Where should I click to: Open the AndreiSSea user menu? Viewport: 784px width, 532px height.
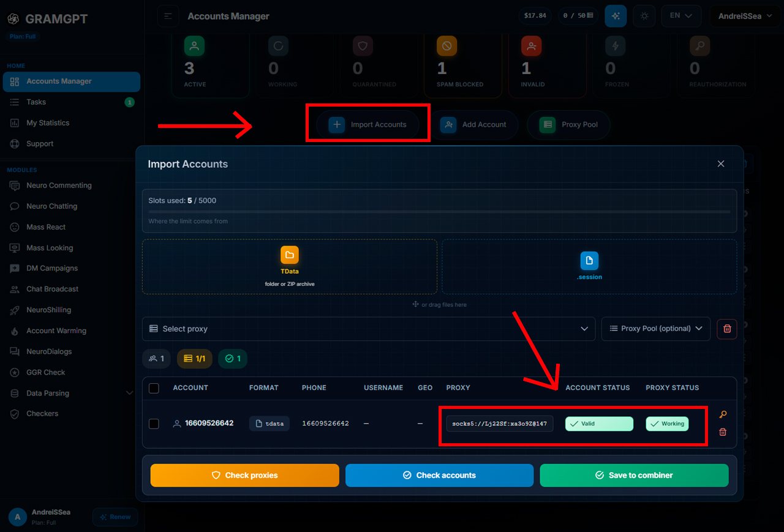[x=745, y=16]
